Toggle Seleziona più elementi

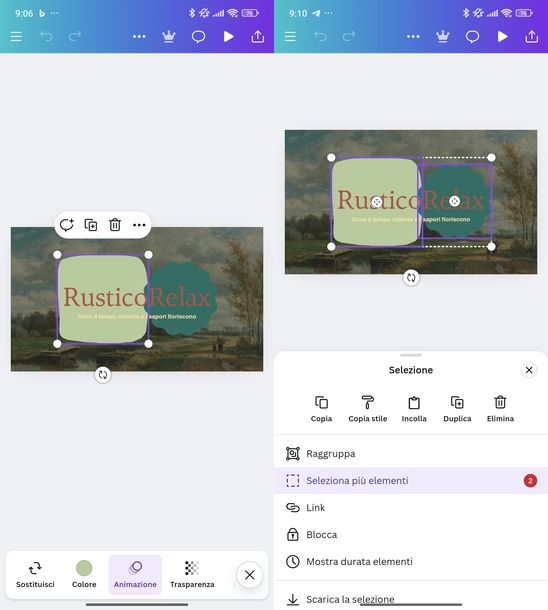coord(411,480)
